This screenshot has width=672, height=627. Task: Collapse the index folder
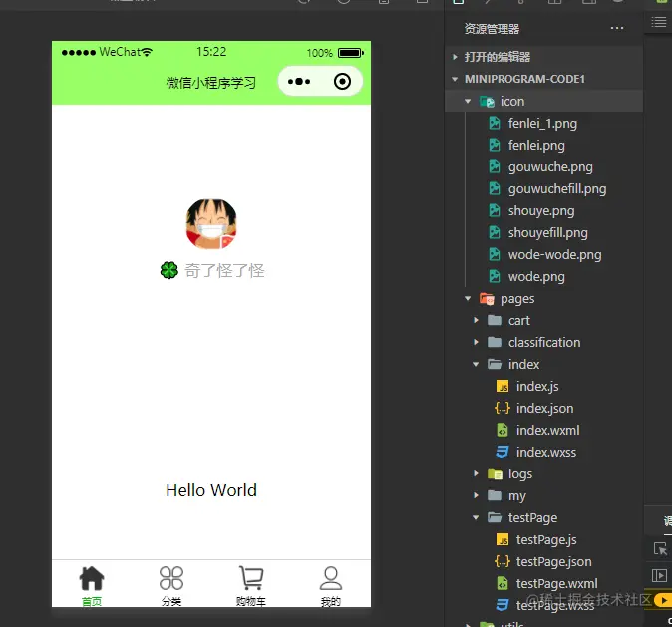coord(476,364)
